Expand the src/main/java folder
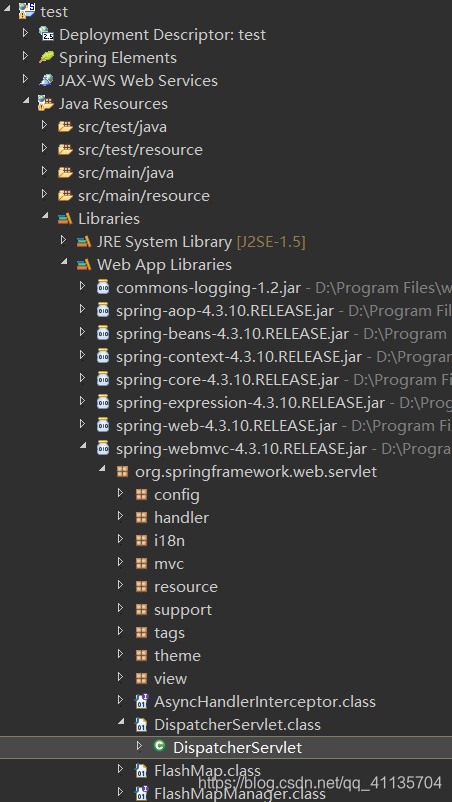 pyautogui.click(x=44, y=171)
